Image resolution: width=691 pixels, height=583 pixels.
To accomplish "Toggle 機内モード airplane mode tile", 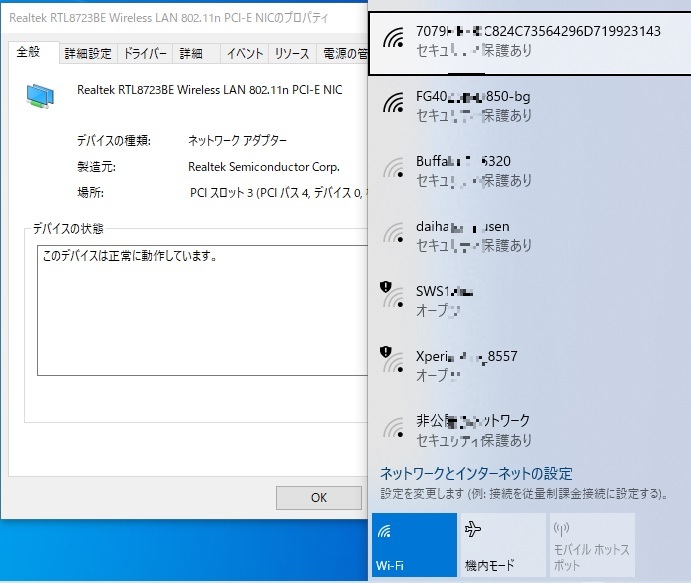I will 503,545.
